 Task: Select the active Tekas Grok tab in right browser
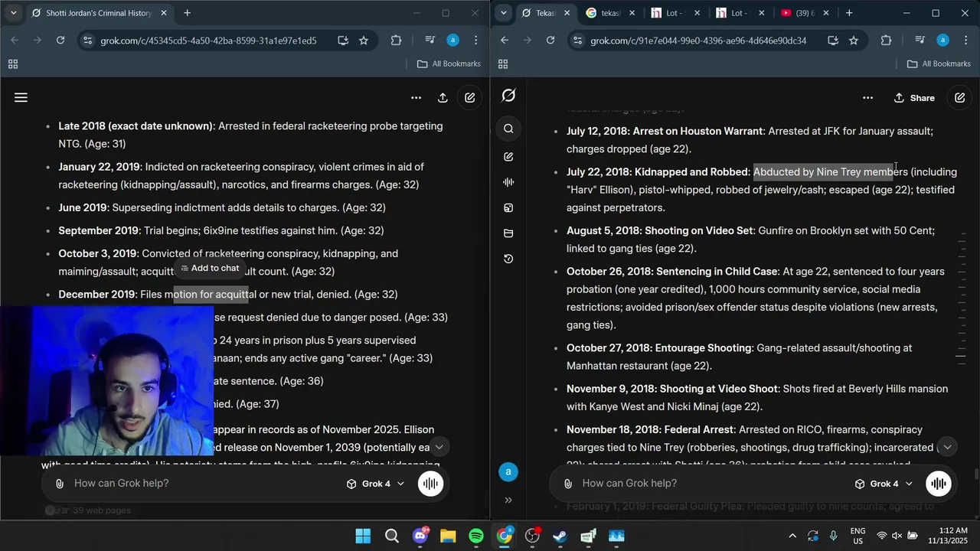(545, 13)
